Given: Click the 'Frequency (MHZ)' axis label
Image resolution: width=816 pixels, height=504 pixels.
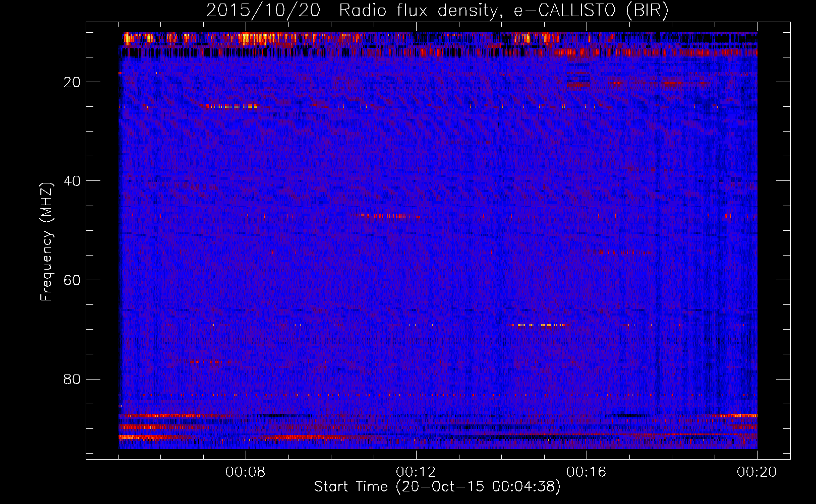Looking at the screenshot, I should (46, 242).
